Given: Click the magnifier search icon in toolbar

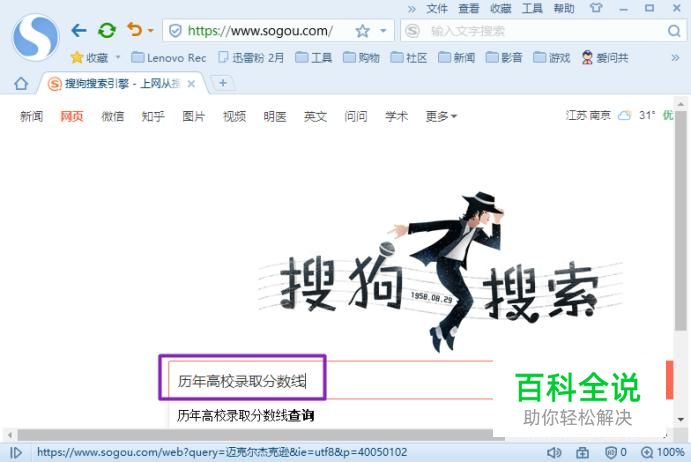Looking at the screenshot, I should [674, 31].
